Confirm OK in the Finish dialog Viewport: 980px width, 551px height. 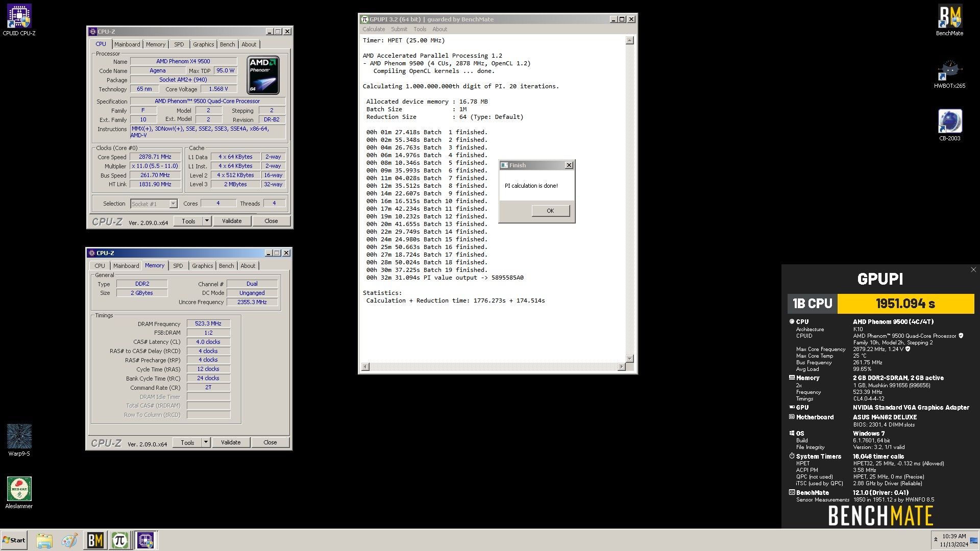[x=550, y=211]
